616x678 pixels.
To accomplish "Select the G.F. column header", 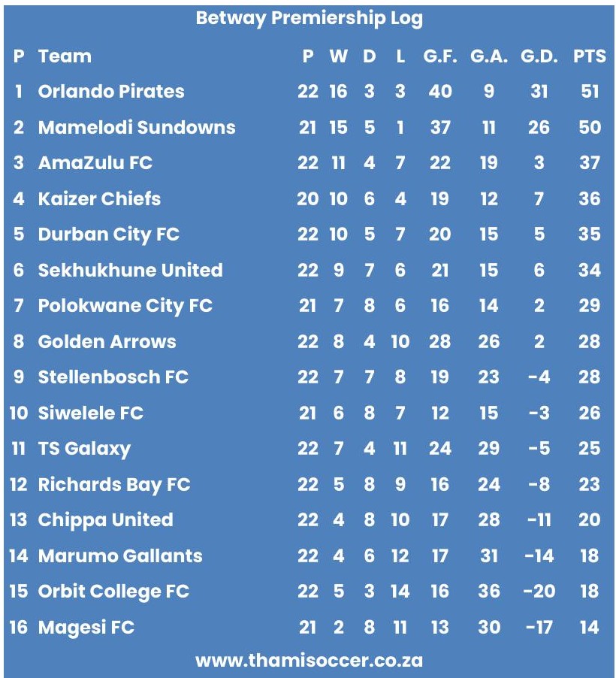I will pos(439,56).
